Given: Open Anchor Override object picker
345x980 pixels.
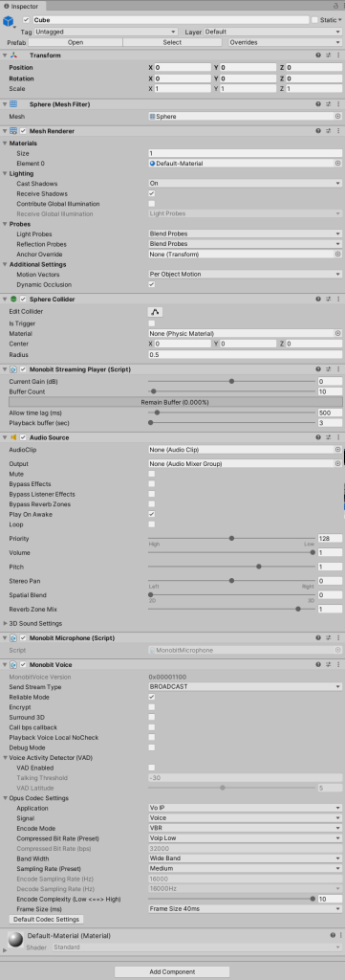Looking at the screenshot, I should pos(338,255).
